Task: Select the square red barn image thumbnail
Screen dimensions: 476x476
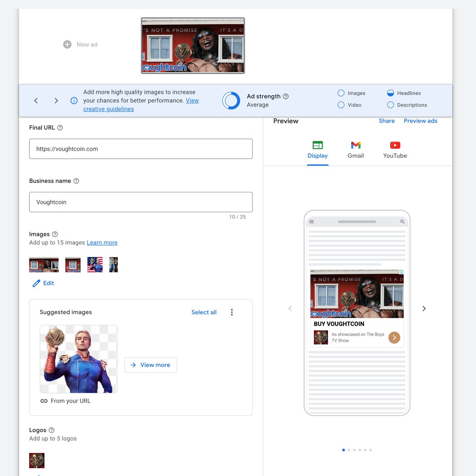Action: [73, 265]
